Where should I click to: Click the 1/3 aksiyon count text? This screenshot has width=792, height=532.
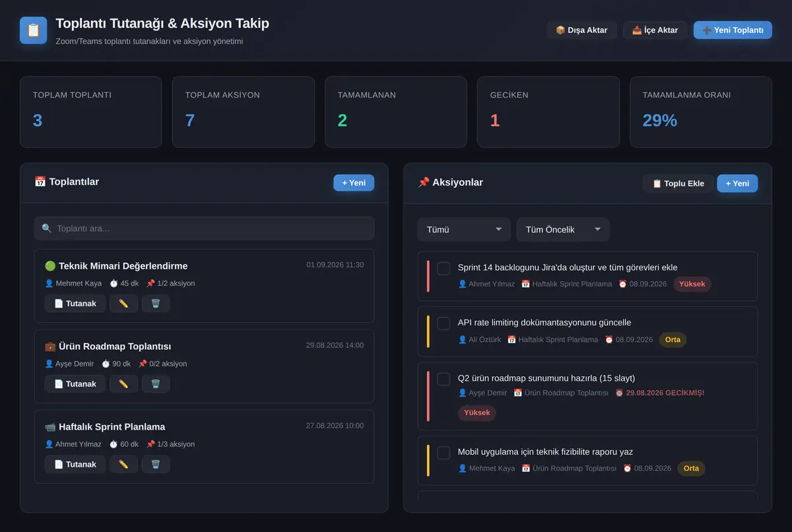coord(171,444)
